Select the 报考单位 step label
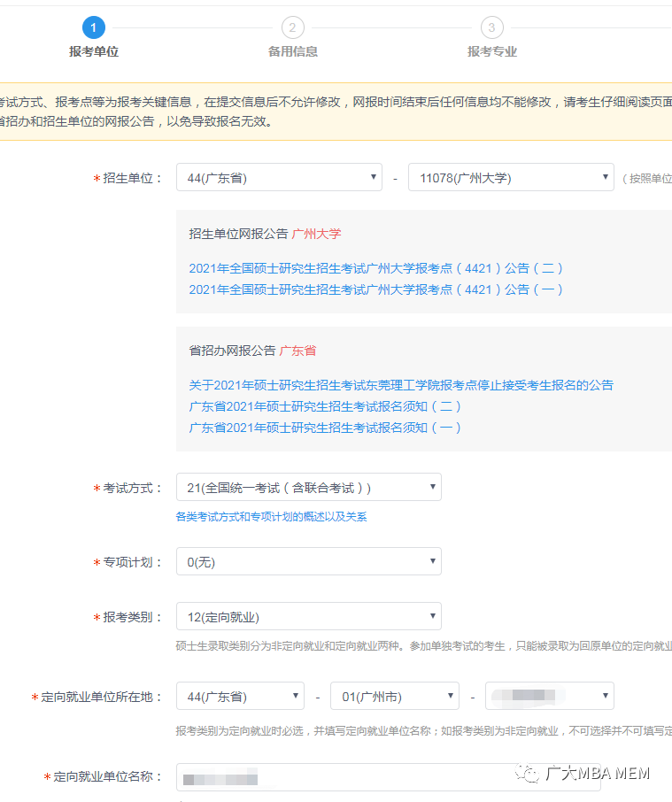The image size is (672, 802). click(x=94, y=51)
